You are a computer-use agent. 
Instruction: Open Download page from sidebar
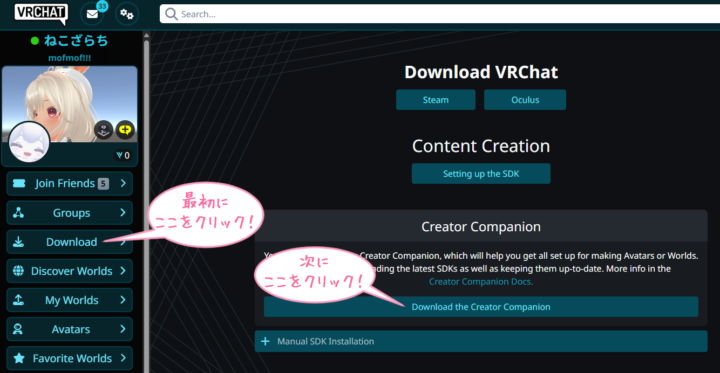[69, 242]
